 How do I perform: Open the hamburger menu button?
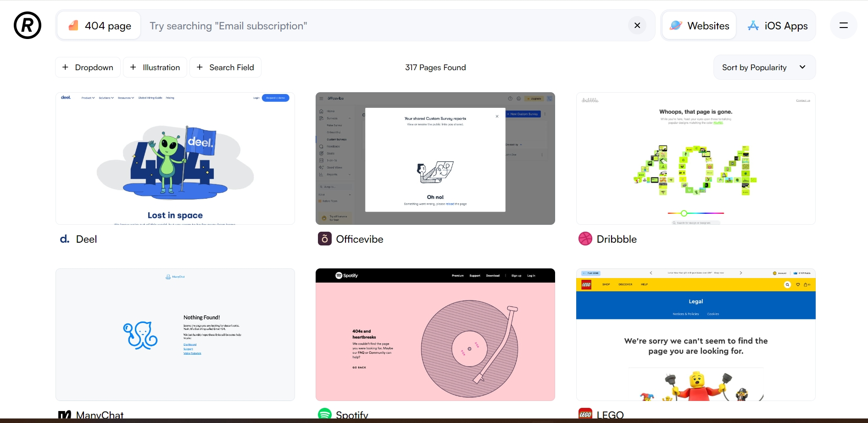844,25
